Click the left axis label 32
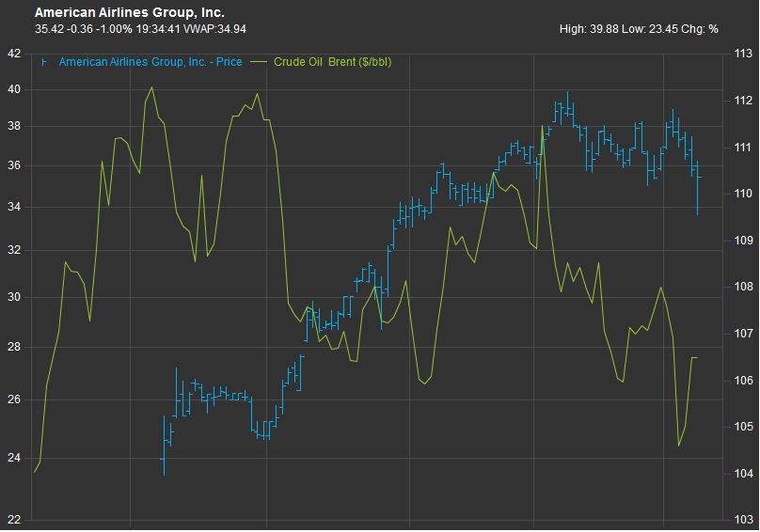Image resolution: width=760 pixels, height=532 pixels. point(14,250)
